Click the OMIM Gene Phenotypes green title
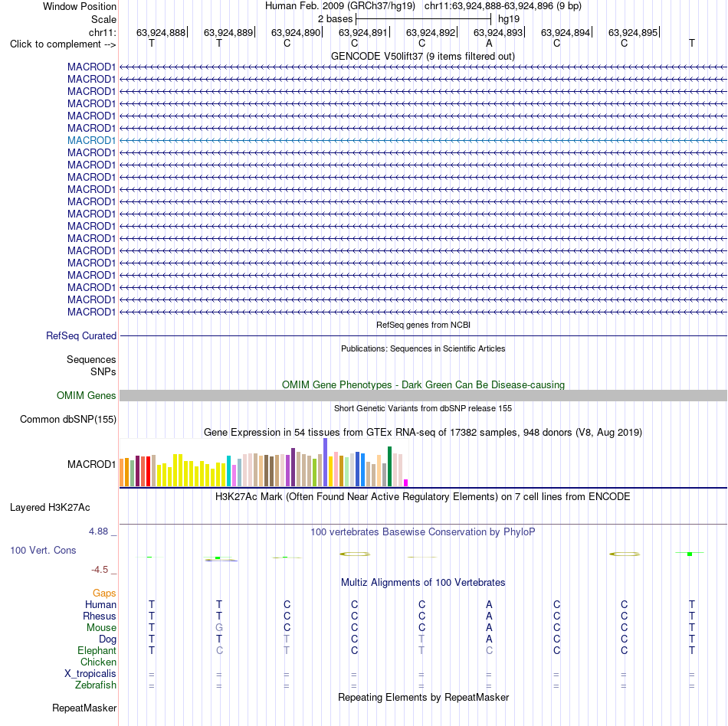 click(424, 384)
